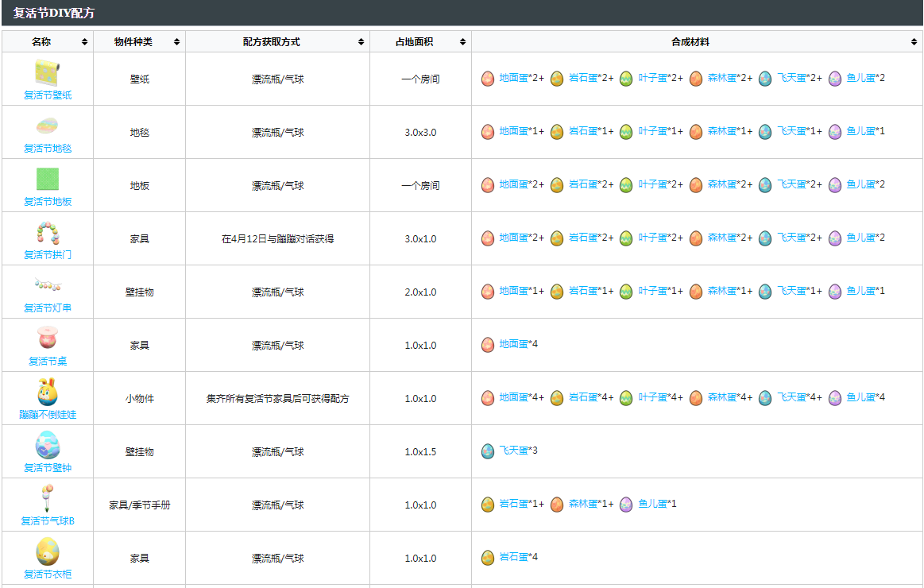
Task: Click the 蹦蹦不倒娃娃 bunny doll icon
Action: pos(47,392)
